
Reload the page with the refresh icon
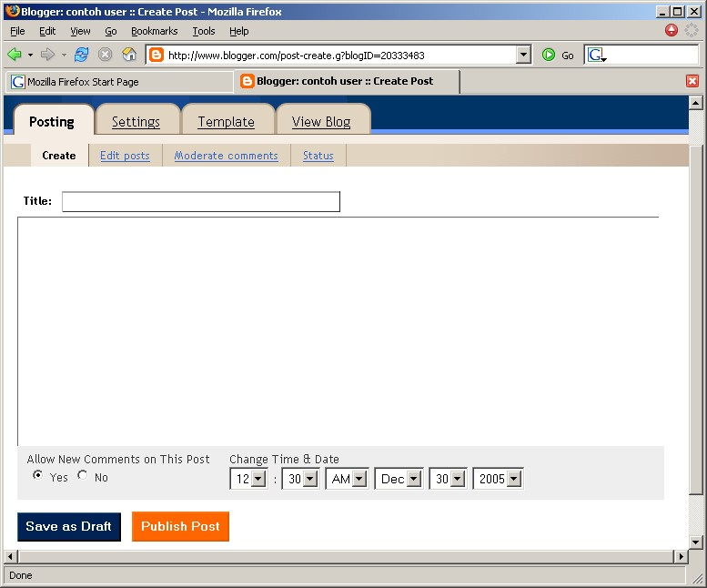[82, 55]
